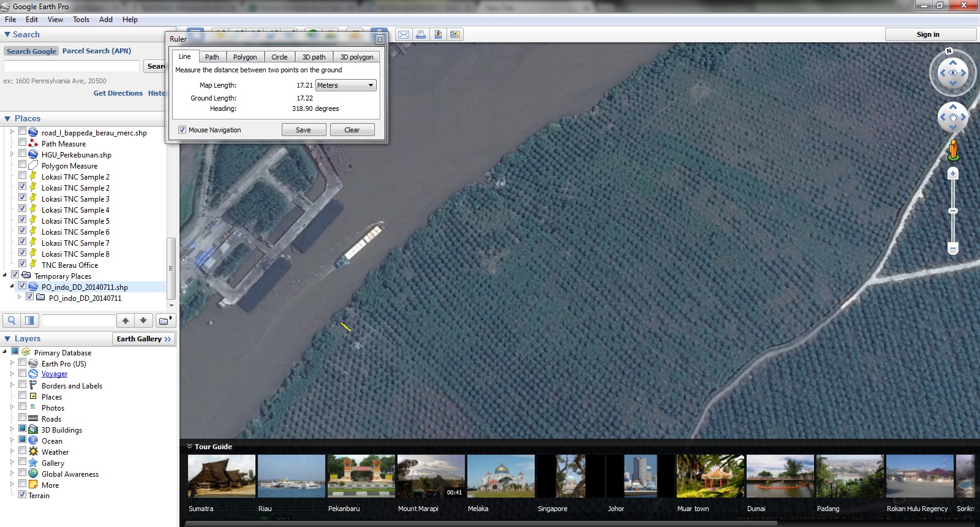Click the Print toolbar icon
The height and width of the screenshot is (527, 980).
[421, 34]
